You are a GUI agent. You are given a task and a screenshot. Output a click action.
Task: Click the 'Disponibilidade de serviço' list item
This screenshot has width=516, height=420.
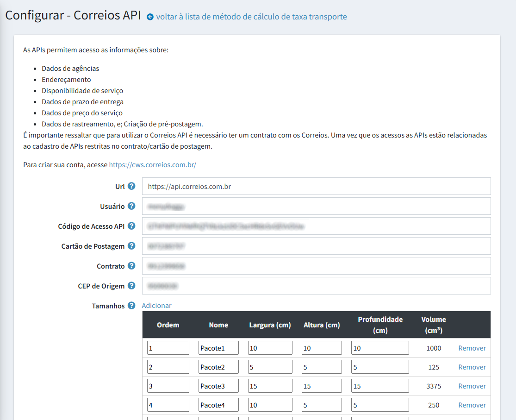[82, 91]
